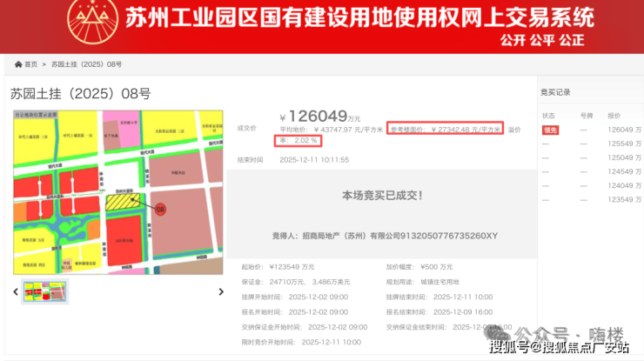Click the 报价 column header in bid records
Viewport: 644px width, 361px height.
tap(614, 115)
